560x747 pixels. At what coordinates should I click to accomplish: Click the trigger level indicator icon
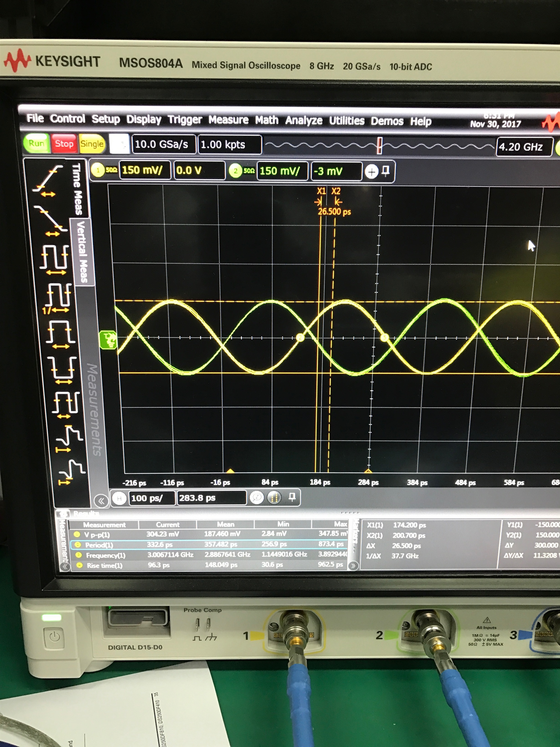(108, 340)
